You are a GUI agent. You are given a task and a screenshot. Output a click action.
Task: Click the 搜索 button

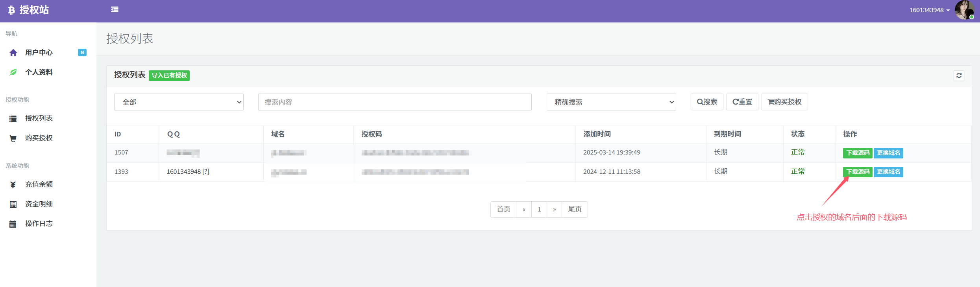click(707, 102)
